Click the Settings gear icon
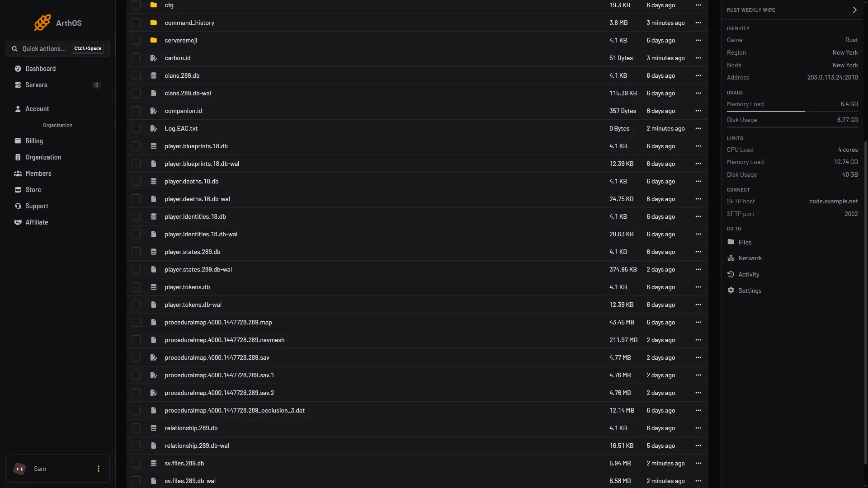The width and height of the screenshot is (868, 488). (731, 291)
